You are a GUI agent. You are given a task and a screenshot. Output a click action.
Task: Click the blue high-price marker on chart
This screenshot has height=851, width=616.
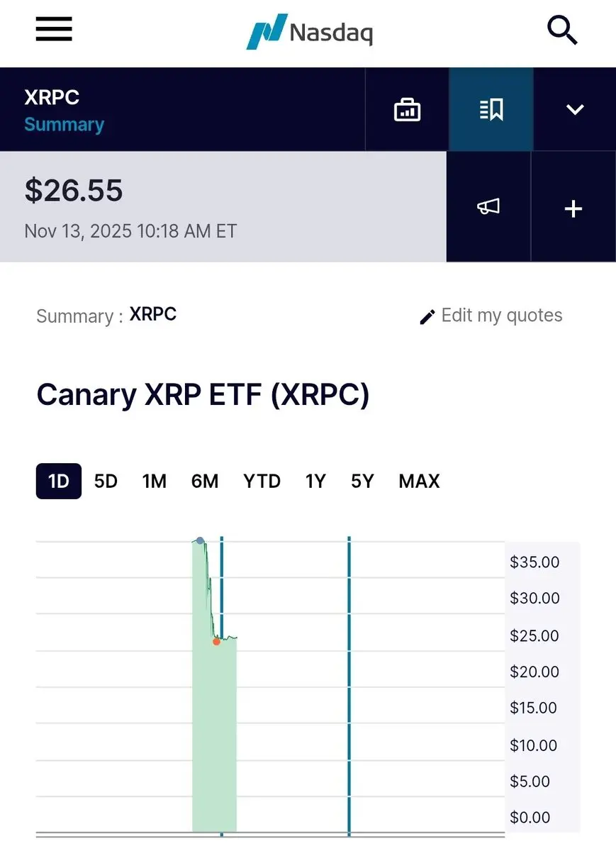[200, 541]
